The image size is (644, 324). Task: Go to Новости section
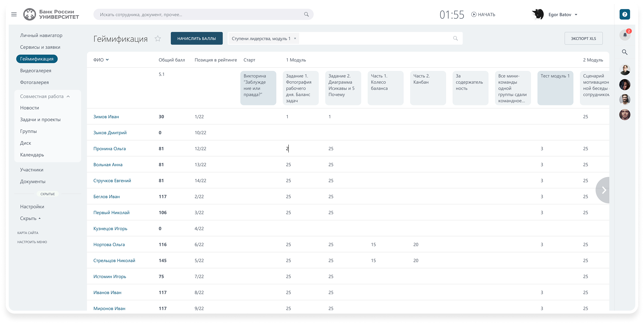(30, 108)
